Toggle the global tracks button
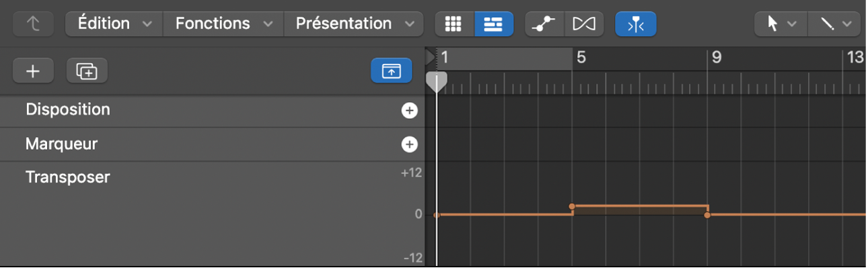868x270 pixels. click(391, 71)
